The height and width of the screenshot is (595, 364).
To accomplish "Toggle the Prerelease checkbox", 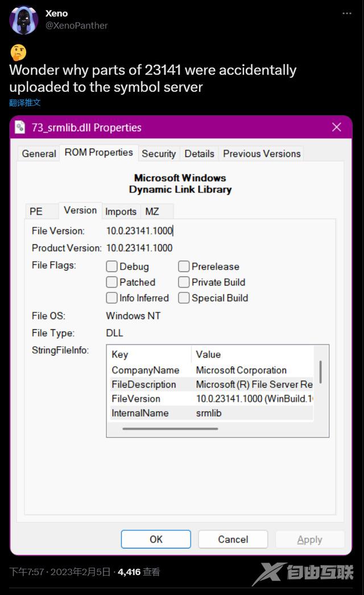I will [184, 266].
